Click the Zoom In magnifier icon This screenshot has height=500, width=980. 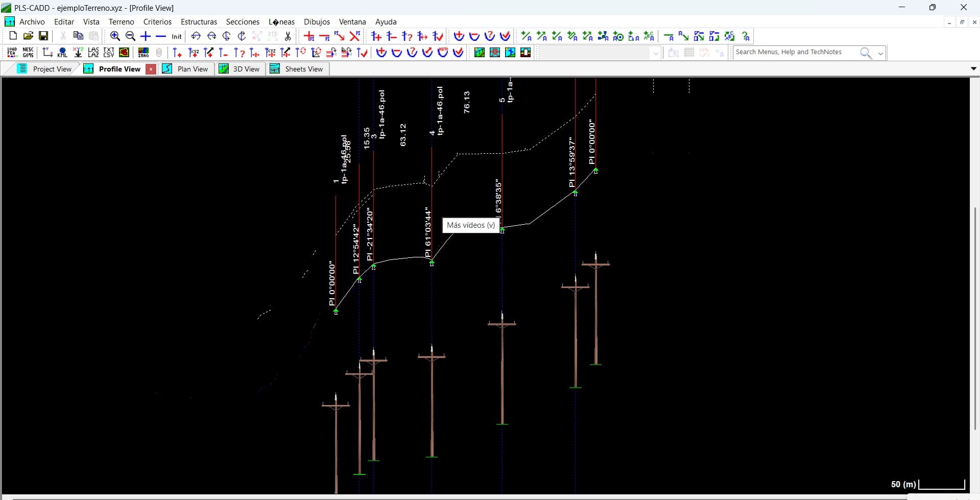(x=115, y=36)
